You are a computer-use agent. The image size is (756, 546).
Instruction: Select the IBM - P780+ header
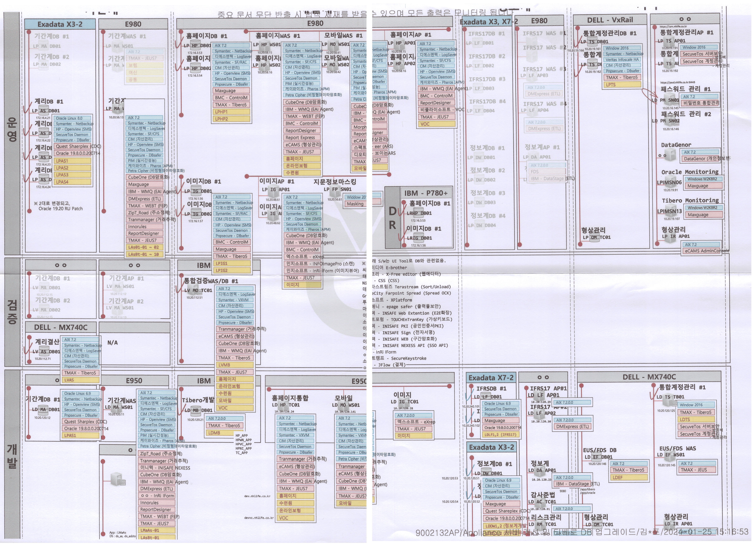click(426, 193)
